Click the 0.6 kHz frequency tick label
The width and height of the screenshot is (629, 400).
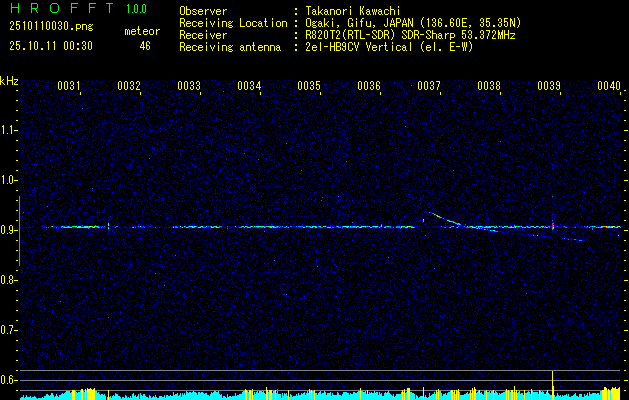click(x=7, y=380)
